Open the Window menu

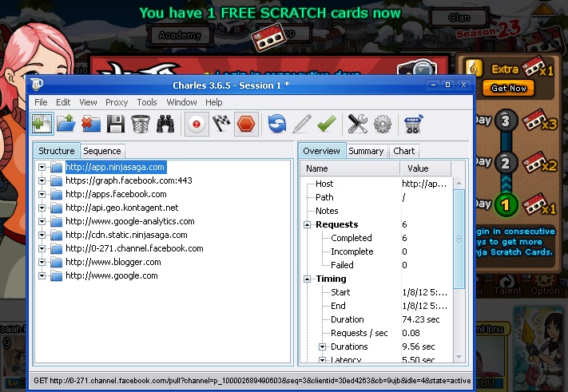181,102
